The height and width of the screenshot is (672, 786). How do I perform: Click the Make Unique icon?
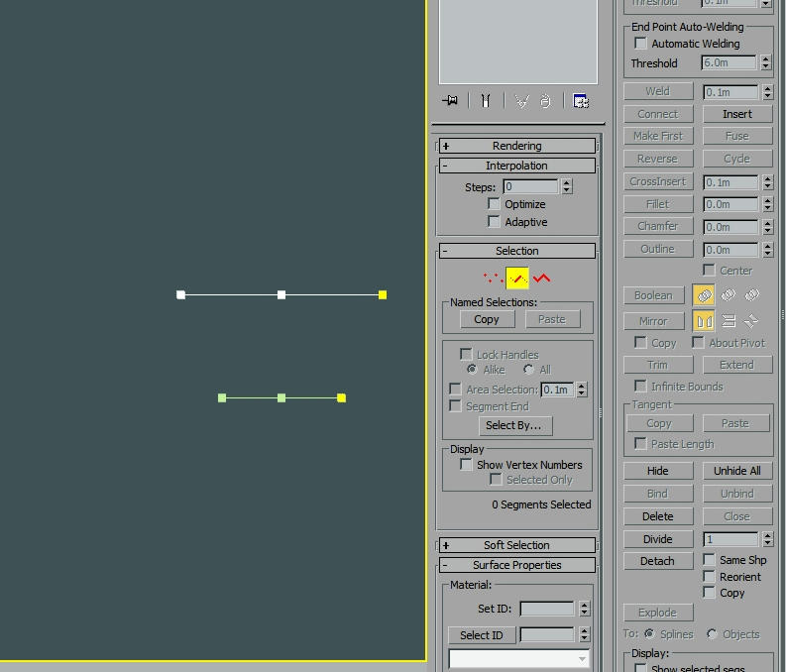[x=521, y=102]
